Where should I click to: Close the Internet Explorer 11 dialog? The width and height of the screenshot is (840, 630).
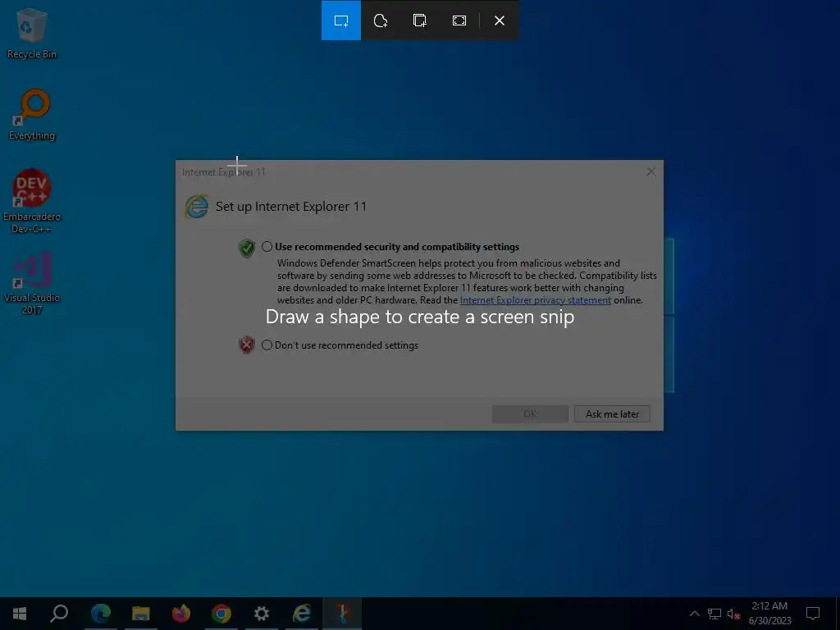click(651, 172)
